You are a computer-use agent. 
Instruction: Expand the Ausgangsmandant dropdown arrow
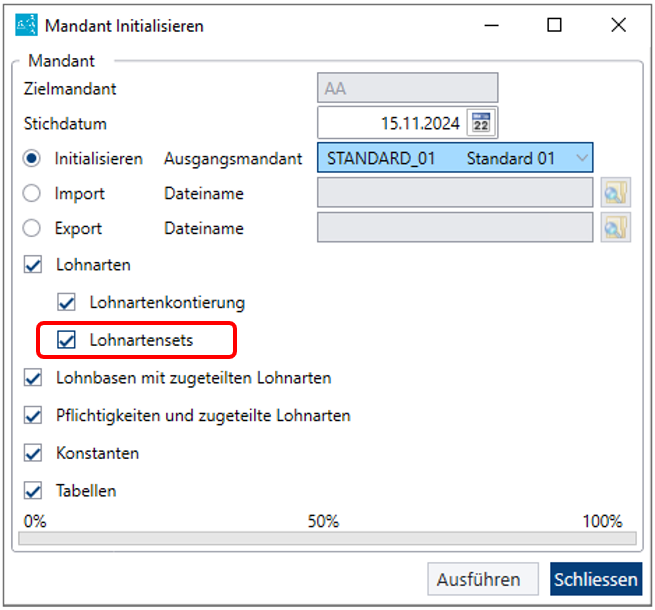pyautogui.click(x=581, y=158)
